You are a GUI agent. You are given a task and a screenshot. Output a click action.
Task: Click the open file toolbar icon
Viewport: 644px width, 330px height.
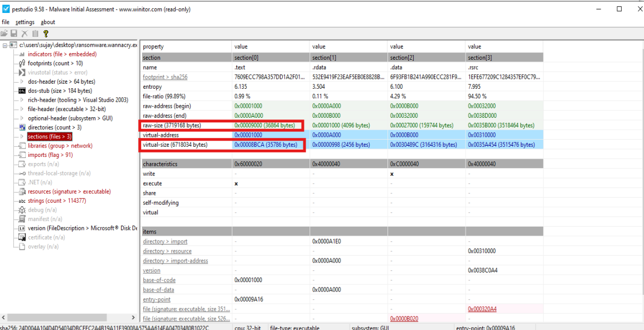click(4, 34)
